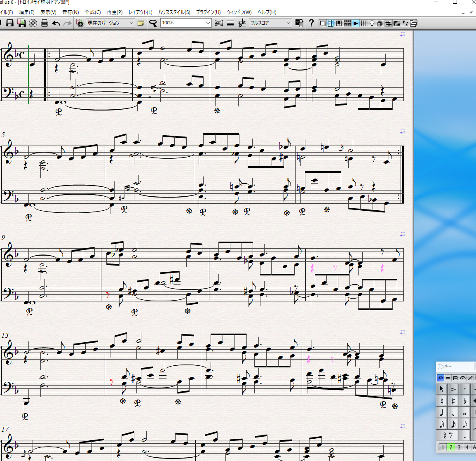This screenshot has width=476, height=461.
Task: Select the whole note on the keypad
Action: [465, 412]
